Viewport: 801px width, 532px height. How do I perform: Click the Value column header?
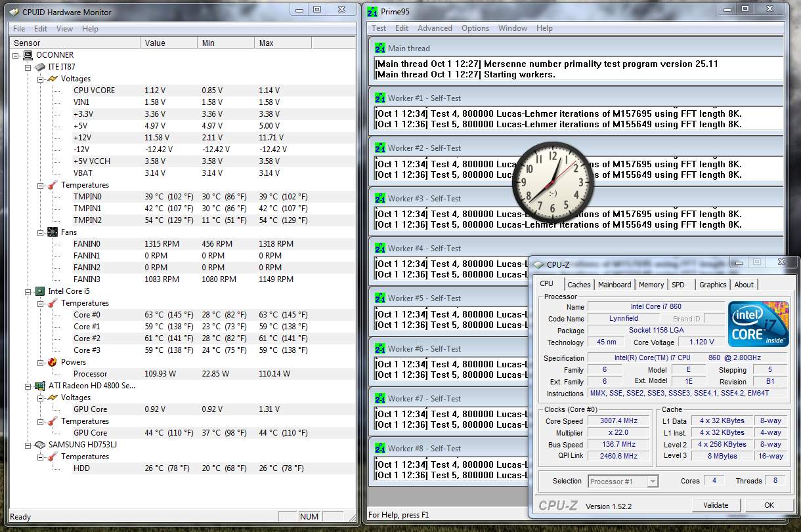[169, 43]
